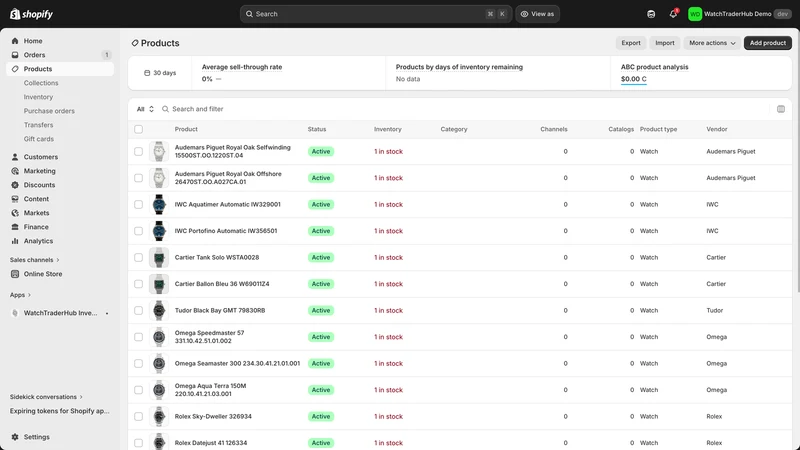Open the Sidekick assistant icon in top bar
The image size is (800, 450).
651,14
